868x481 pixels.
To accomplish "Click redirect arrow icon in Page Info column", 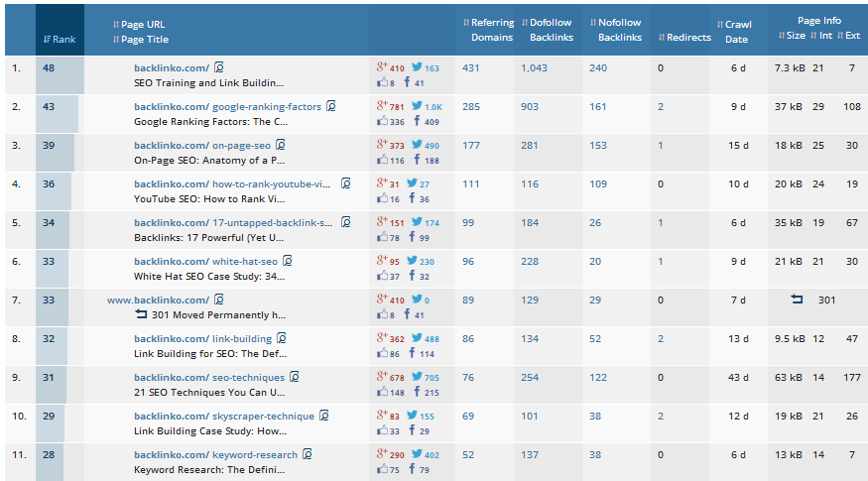I will (797, 299).
